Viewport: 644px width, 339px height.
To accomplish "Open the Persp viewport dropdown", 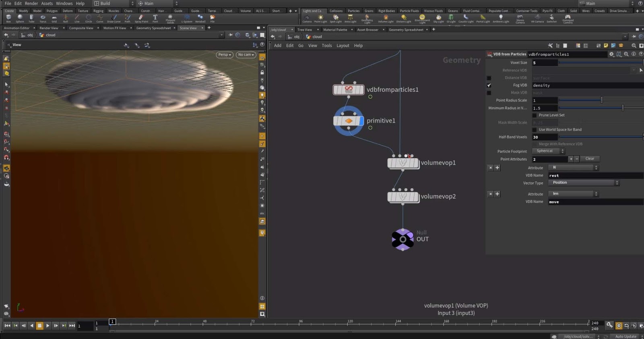I will tap(225, 55).
